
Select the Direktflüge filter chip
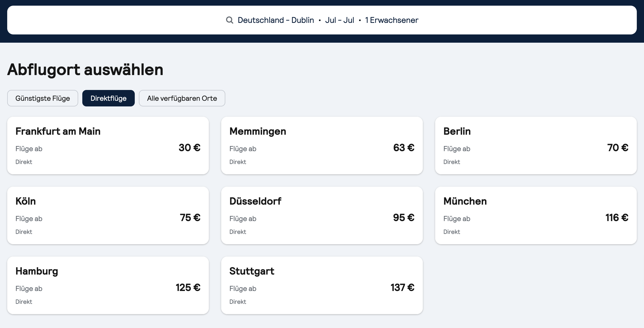click(x=108, y=98)
